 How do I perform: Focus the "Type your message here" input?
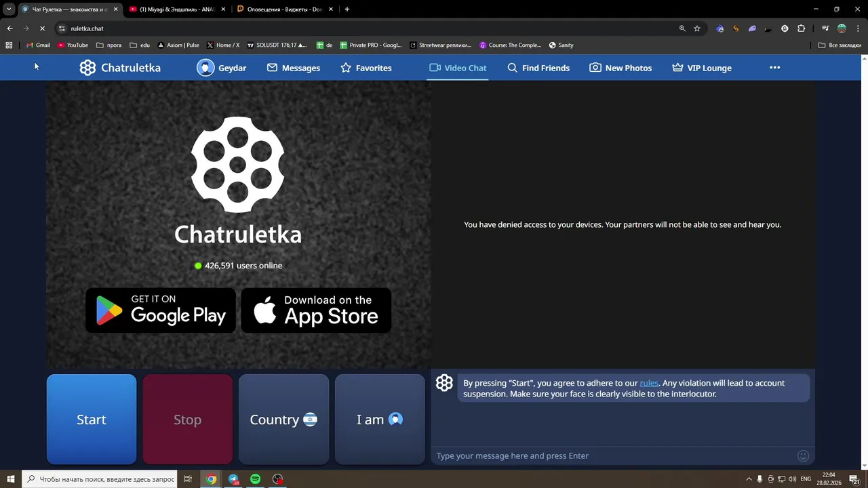614,455
